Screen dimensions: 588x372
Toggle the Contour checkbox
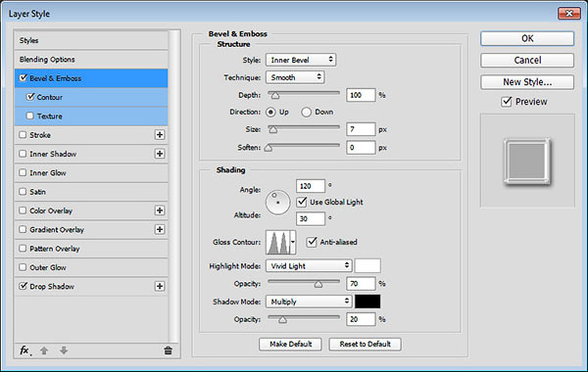tap(30, 97)
